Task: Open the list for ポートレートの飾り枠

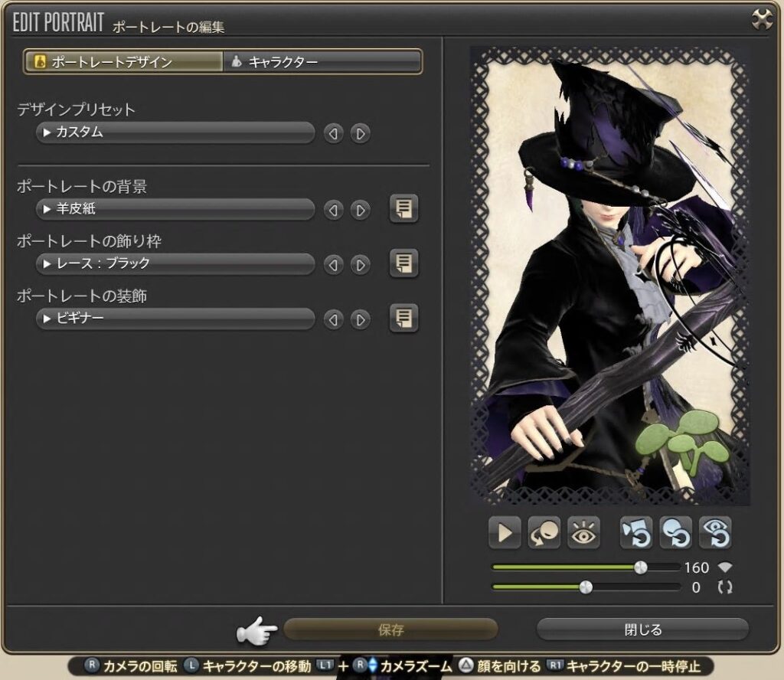Action: point(403,264)
